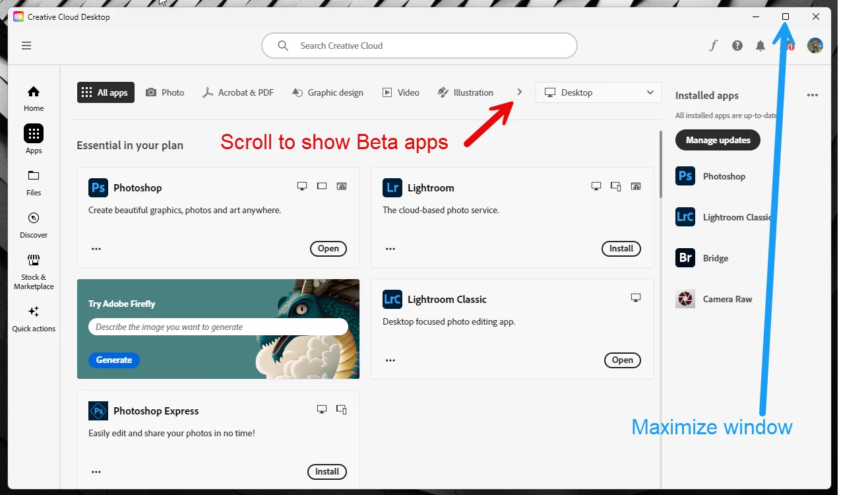Viewport: 868px width, 495px height.
Task: Switch to the Acrobat & PDF tab
Action: point(237,92)
